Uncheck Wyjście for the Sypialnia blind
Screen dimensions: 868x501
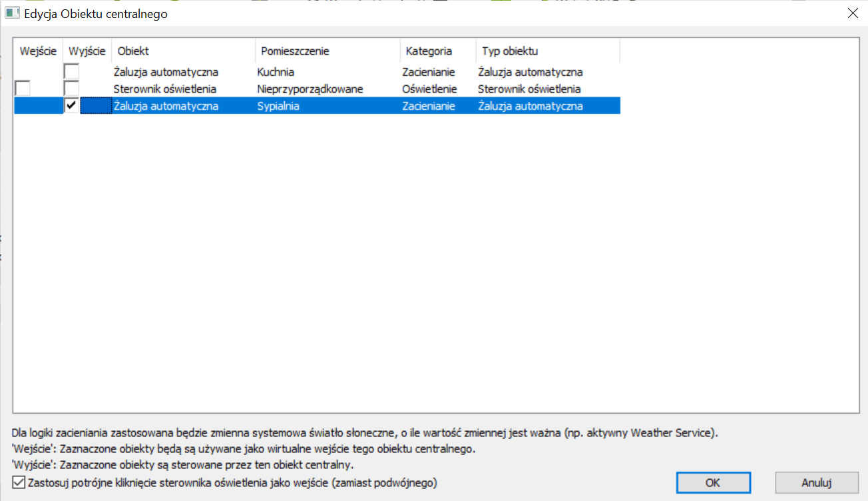click(x=71, y=106)
